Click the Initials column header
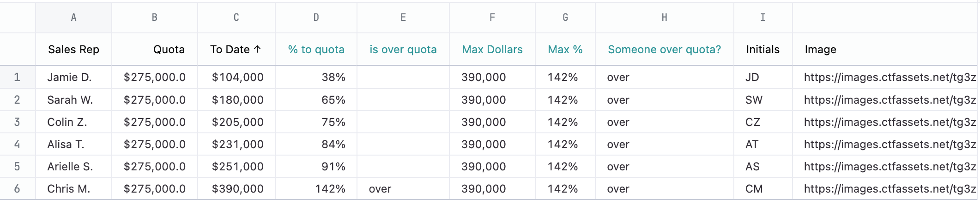 pos(762,50)
